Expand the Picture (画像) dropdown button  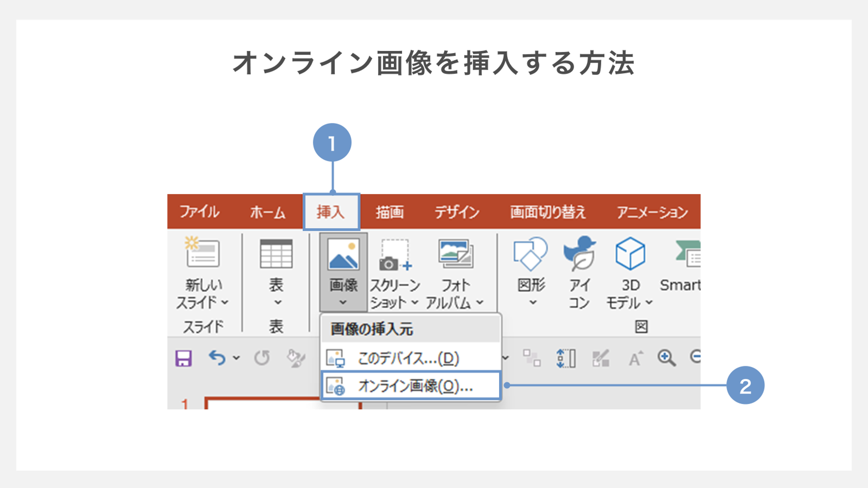[x=343, y=302]
